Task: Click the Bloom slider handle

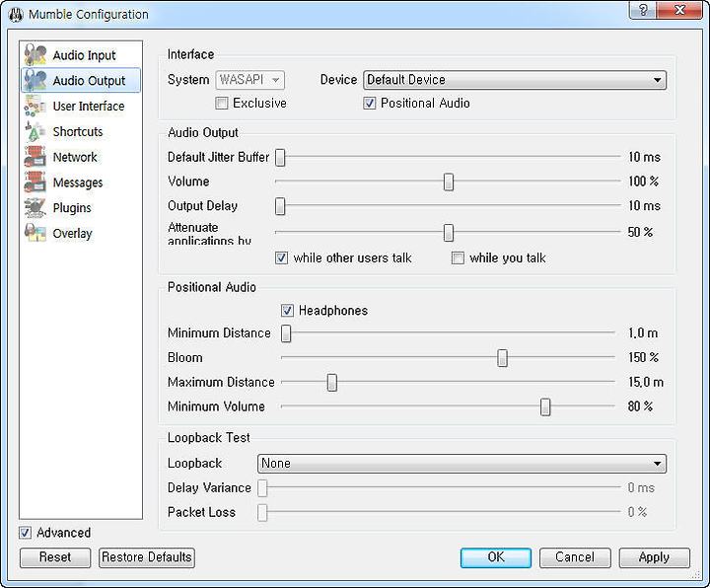Action: 502,358
